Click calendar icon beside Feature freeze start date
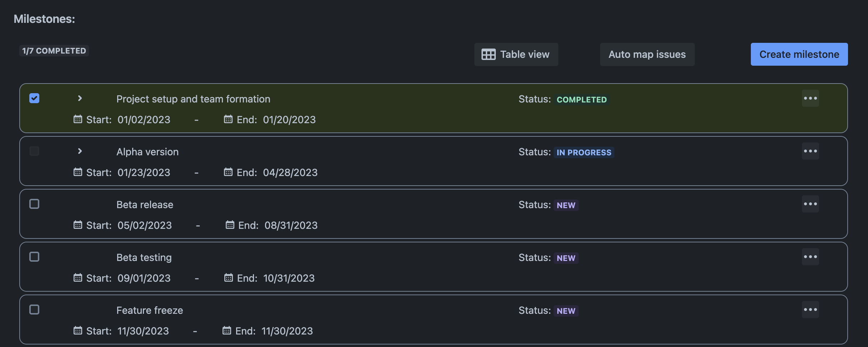Screen dimensions: 868x347 [78, 331]
